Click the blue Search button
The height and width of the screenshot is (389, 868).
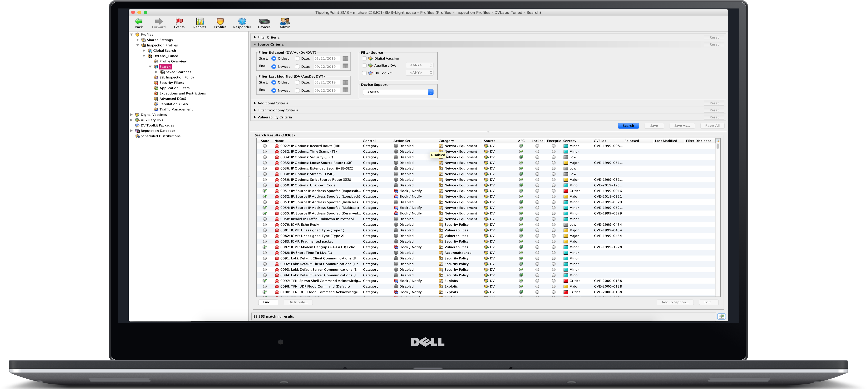[628, 126]
